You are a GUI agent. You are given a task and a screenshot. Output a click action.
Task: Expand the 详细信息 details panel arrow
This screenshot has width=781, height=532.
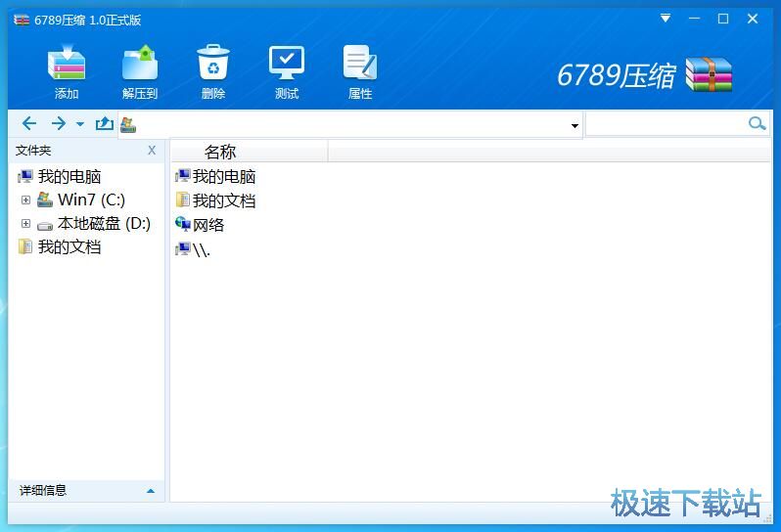[x=151, y=491]
